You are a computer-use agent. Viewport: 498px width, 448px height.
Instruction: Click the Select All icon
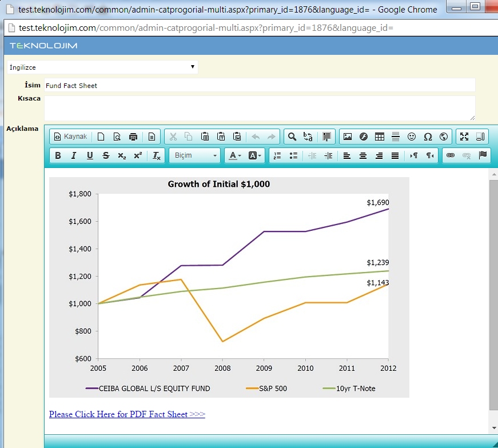click(x=326, y=137)
